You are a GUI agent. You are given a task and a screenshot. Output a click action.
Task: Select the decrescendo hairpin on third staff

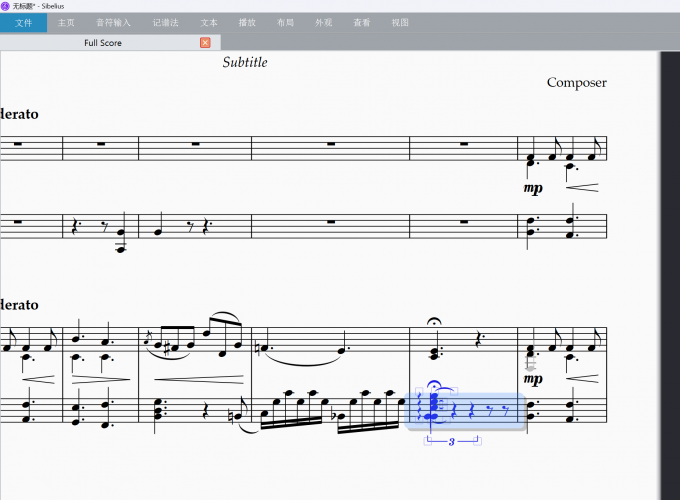[x=101, y=379]
